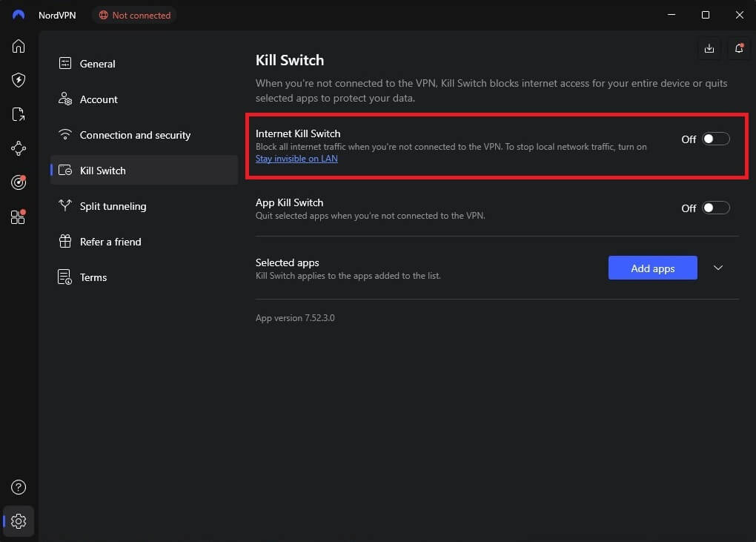Open the Stay invisible on LAN link
The image size is (756, 542).
coord(296,159)
